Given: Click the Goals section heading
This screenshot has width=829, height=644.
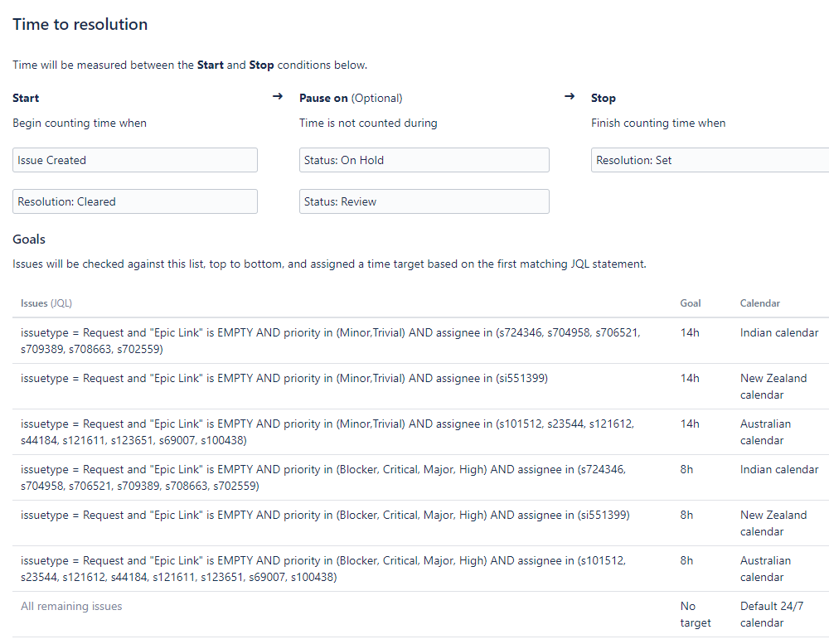Looking at the screenshot, I should [x=29, y=240].
